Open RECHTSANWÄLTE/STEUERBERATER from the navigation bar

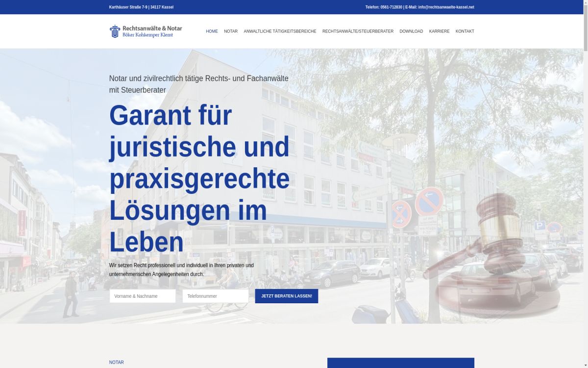358,31
